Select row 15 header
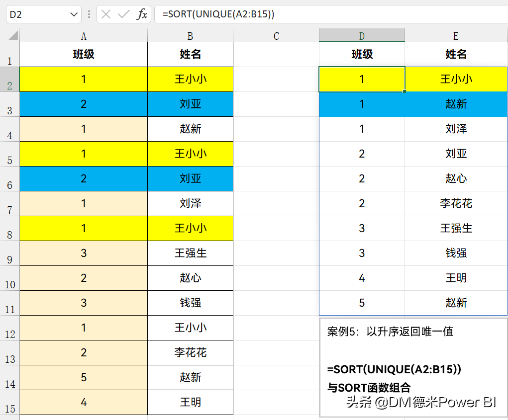Image resolution: width=508 pixels, height=420 pixels. point(10,403)
